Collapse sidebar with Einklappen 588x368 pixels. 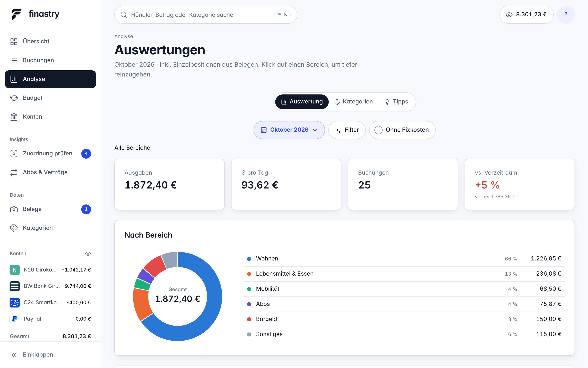50,355
